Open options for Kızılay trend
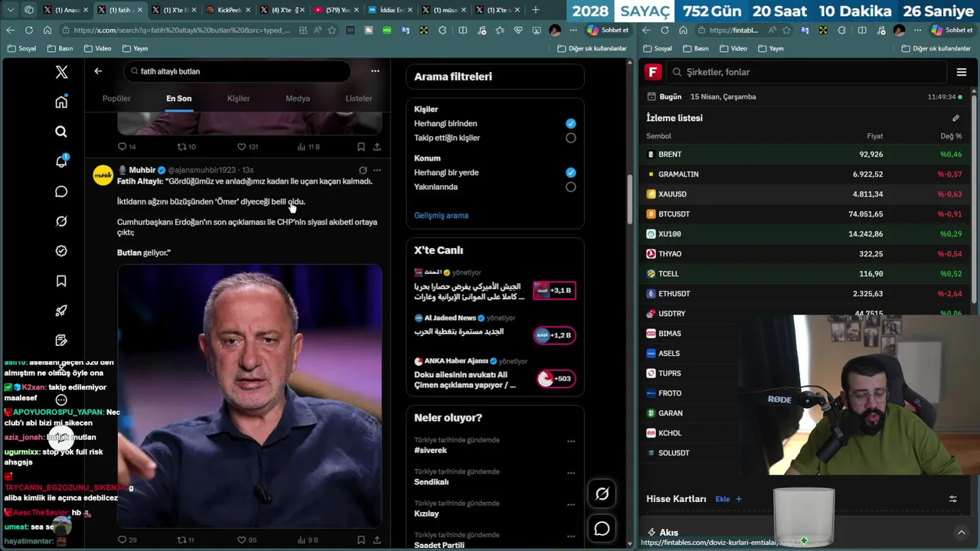The height and width of the screenshot is (551, 980). pos(570,504)
